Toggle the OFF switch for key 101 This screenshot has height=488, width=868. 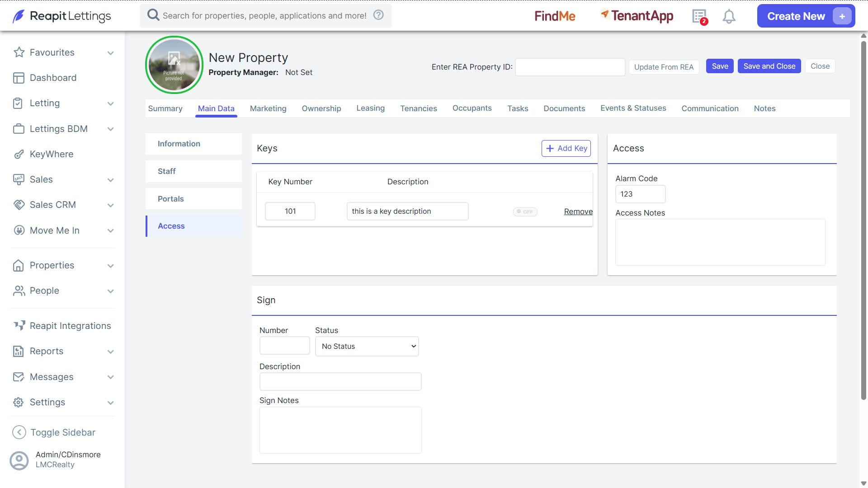(525, 211)
